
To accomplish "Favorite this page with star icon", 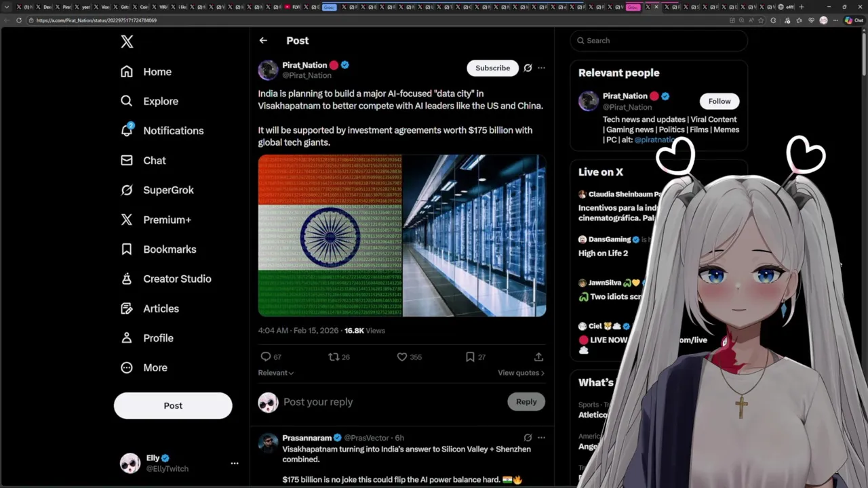I will pyautogui.click(x=760, y=20).
